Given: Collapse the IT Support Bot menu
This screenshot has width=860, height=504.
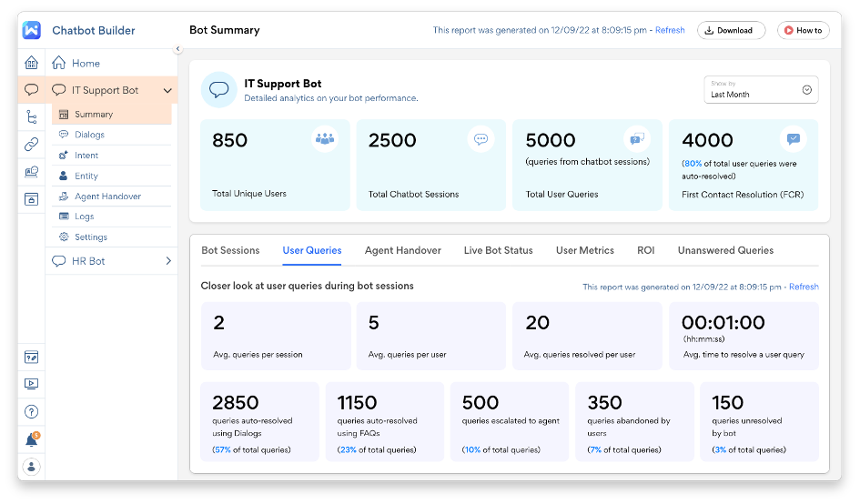Looking at the screenshot, I should point(167,90).
